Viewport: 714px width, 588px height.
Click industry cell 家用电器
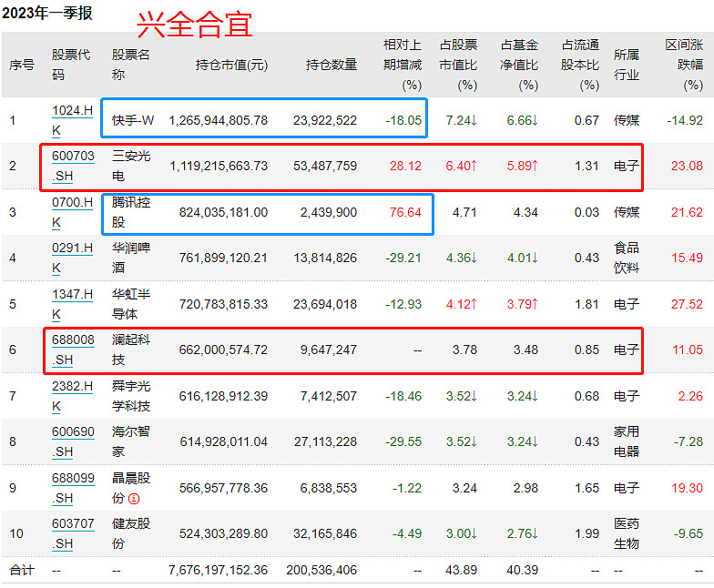pyautogui.click(x=627, y=441)
